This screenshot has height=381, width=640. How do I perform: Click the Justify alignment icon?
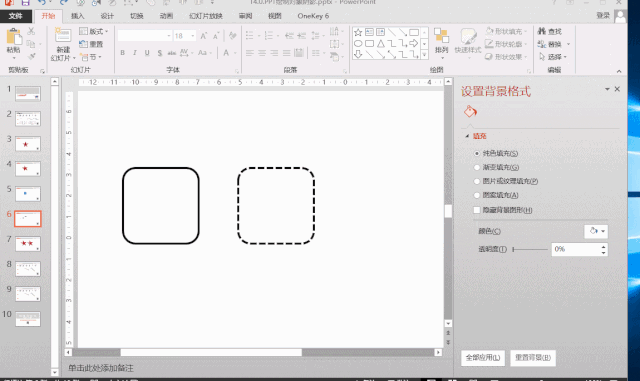pos(287,53)
